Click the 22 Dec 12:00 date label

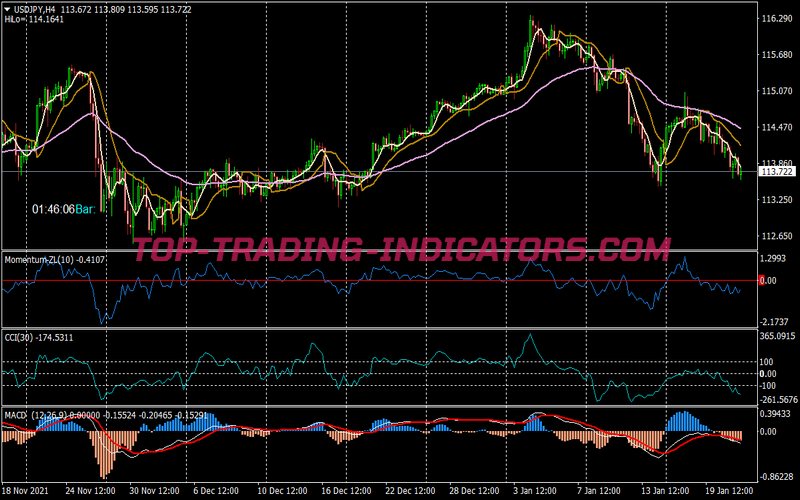pyautogui.click(x=411, y=491)
